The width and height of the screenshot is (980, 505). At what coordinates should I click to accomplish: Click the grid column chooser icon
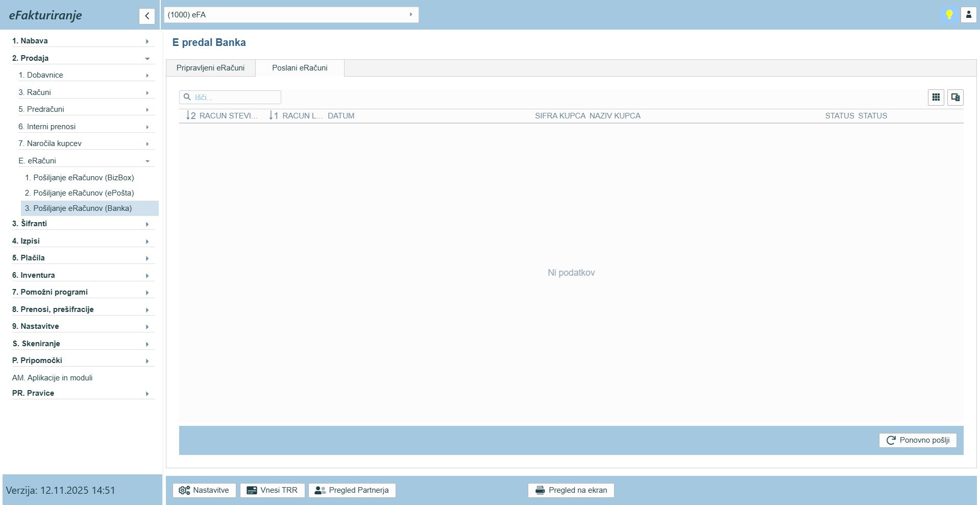pos(936,97)
